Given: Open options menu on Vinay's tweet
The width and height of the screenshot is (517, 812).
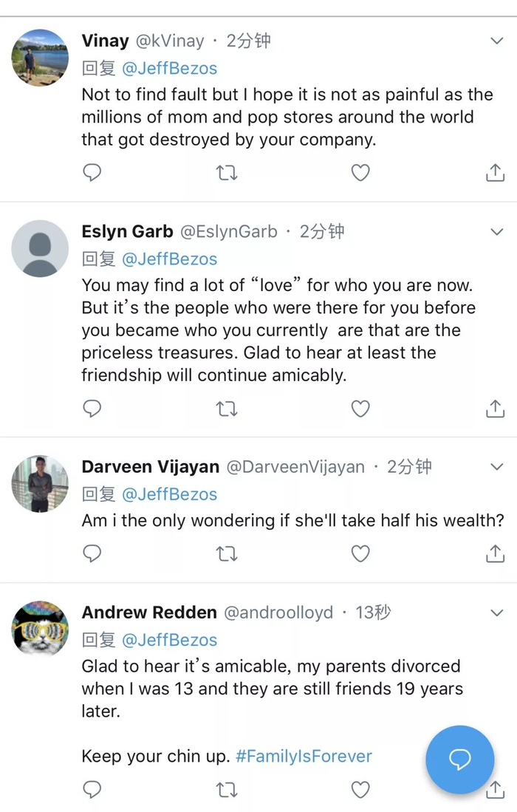Looking at the screenshot, I should pyautogui.click(x=497, y=41).
